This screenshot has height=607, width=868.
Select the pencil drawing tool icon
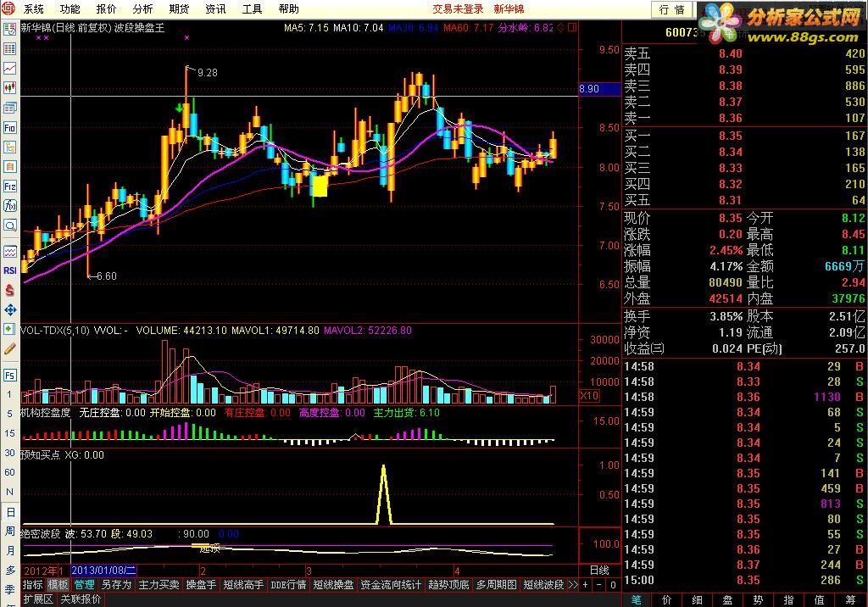(9, 349)
